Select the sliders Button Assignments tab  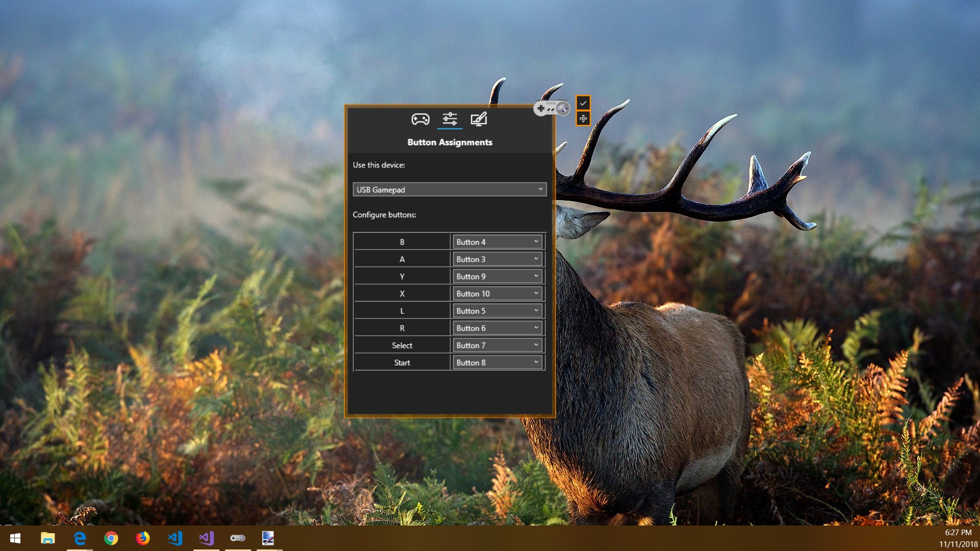[x=450, y=119]
